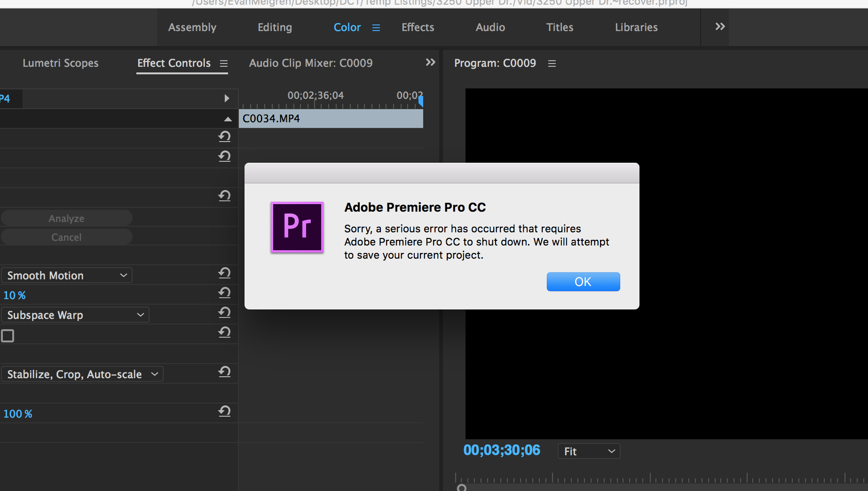
Task: Reset the Subspace Warp method parameter
Action: pos(225,313)
